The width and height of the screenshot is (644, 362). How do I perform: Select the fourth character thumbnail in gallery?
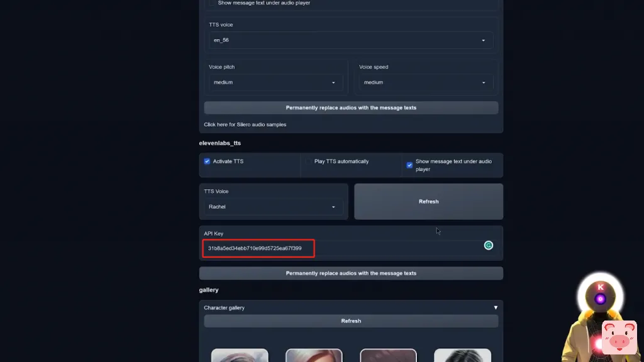[462, 356]
